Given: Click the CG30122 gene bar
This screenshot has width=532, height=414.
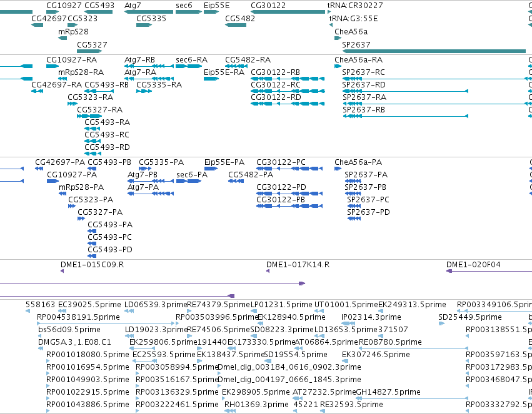Looking at the screenshot, I should (288, 12).
